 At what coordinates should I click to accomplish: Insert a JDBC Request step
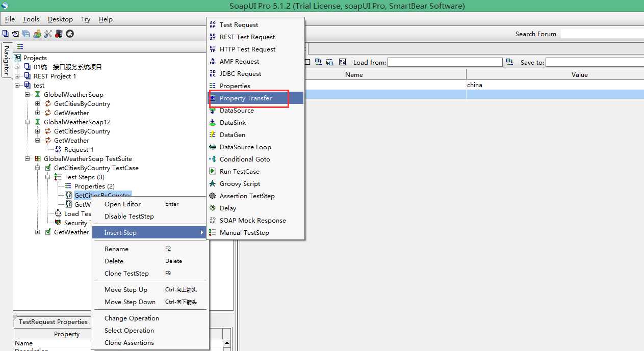click(255, 73)
